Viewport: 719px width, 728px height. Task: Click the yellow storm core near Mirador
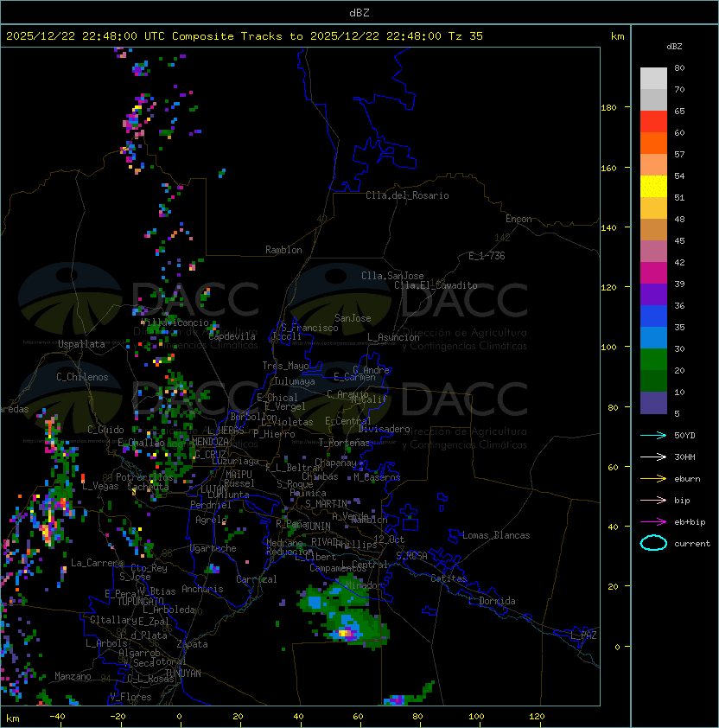point(345,632)
